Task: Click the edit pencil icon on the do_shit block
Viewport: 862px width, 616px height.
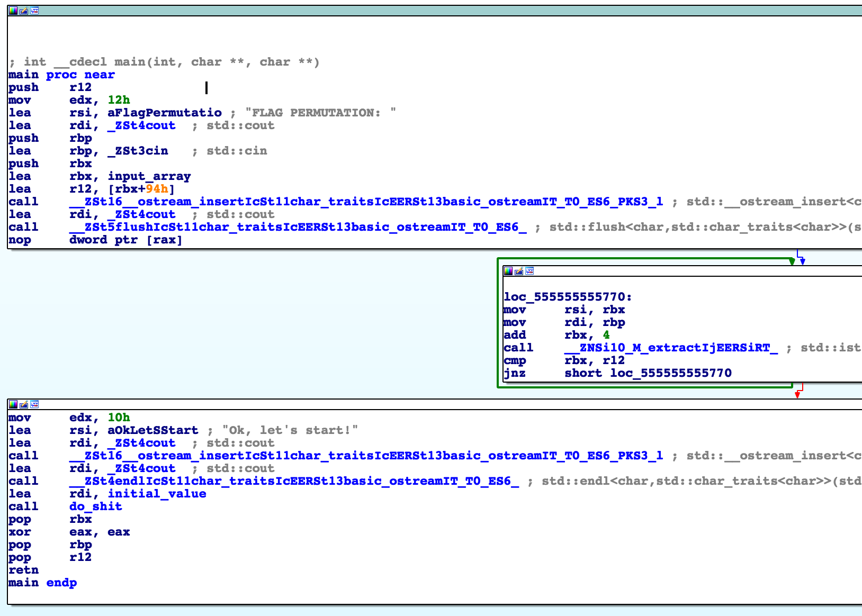Action: [x=24, y=404]
